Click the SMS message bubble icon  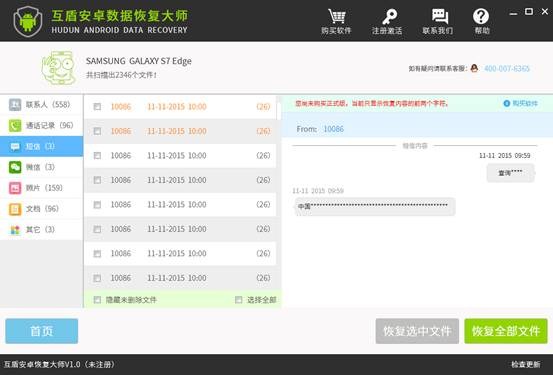(x=15, y=146)
